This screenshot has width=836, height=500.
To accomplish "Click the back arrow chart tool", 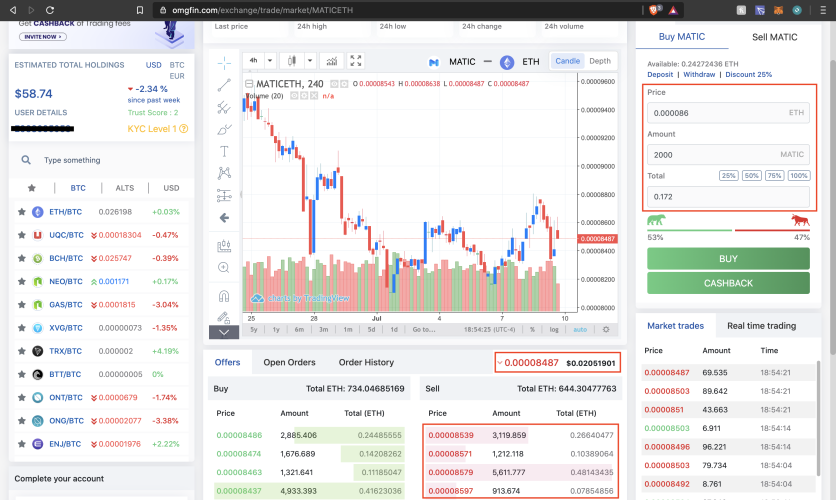I will (x=224, y=217).
